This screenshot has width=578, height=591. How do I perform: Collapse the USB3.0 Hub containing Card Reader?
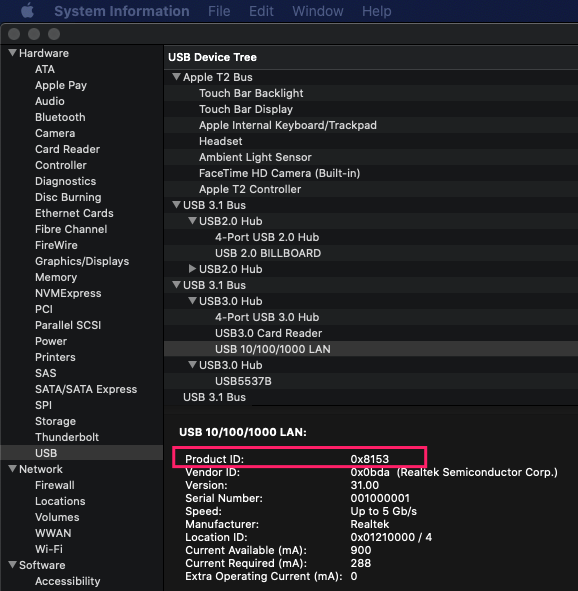193,300
